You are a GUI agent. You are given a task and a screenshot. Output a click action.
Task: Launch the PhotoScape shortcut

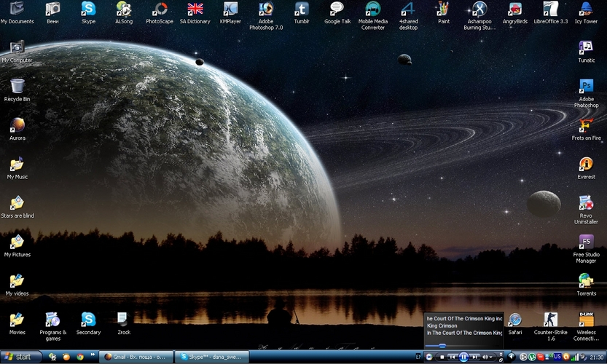tap(160, 13)
